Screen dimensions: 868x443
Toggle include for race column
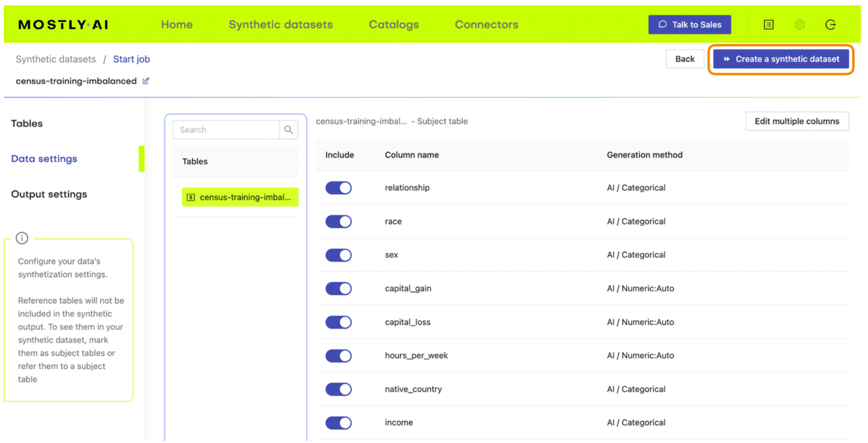[x=339, y=221]
